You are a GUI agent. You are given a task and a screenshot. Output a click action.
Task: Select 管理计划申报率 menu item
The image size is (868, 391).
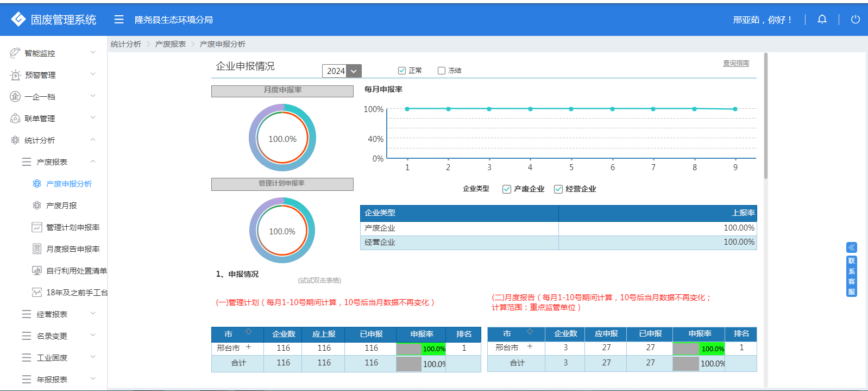(x=73, y=227)
